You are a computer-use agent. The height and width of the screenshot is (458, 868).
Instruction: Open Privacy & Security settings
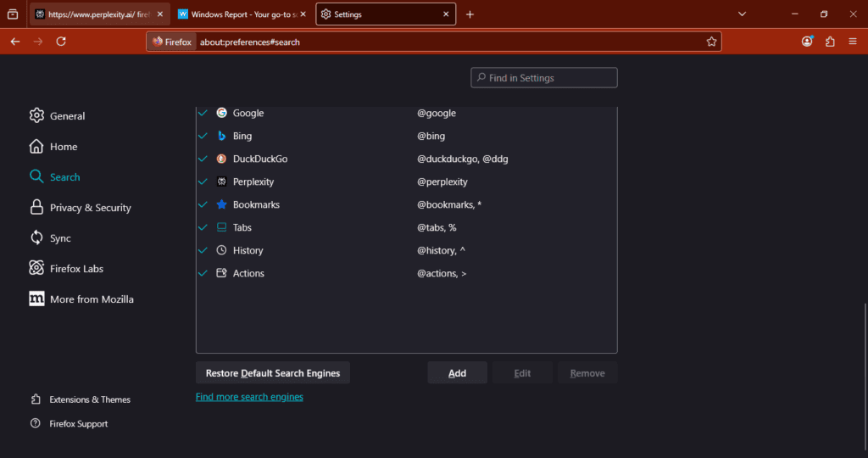pos(81,207)
